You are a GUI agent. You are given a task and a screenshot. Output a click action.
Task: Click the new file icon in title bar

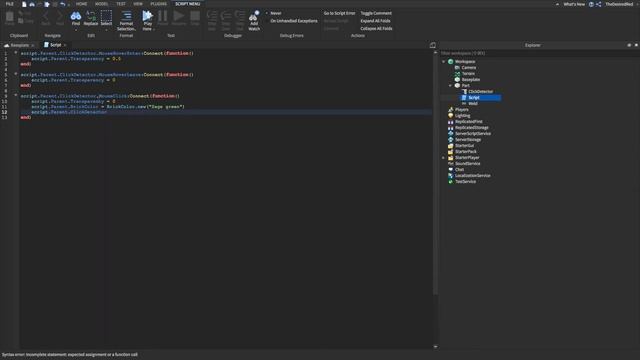pos(24,4)
